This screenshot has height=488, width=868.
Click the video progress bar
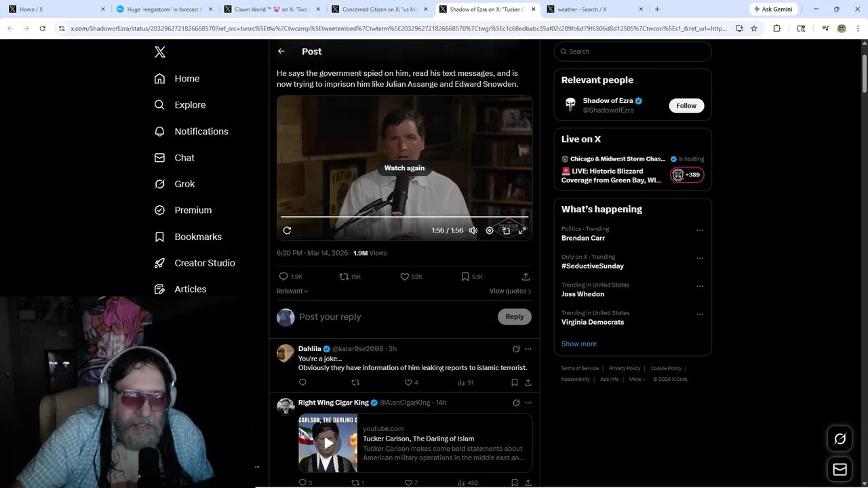(x=404, y=217)
